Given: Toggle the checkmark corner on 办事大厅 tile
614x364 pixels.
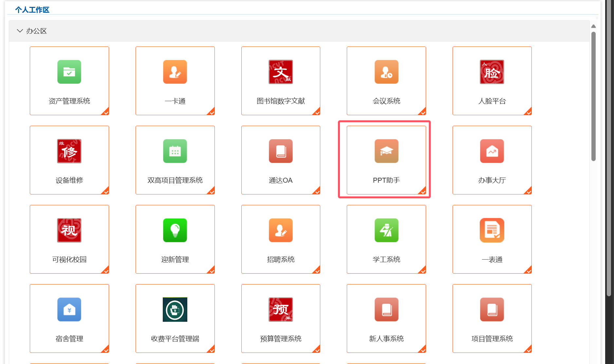Looking at the screenshot, I should [528, 191].
